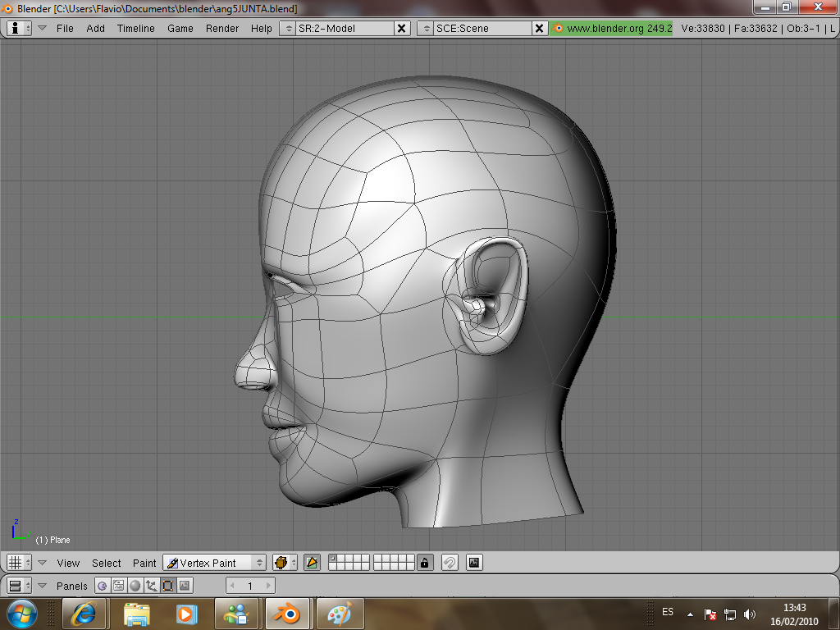The image size is (840, 630).
Task: Open the View menu in 3D header
Action: click(x=68, y=563)
